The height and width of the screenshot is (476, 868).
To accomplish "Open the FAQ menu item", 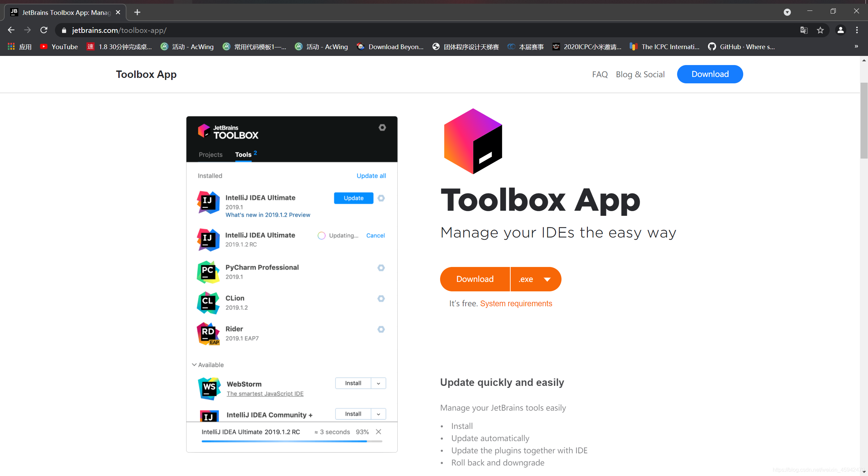I will tap(599, 74).
